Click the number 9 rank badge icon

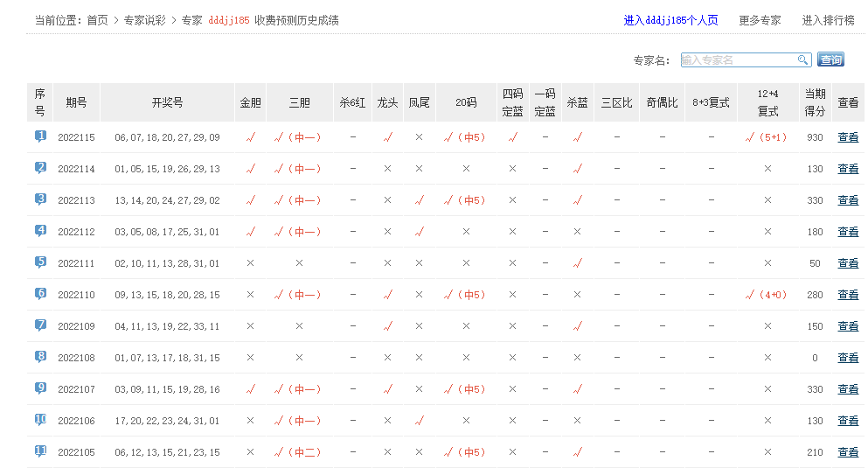40,388
